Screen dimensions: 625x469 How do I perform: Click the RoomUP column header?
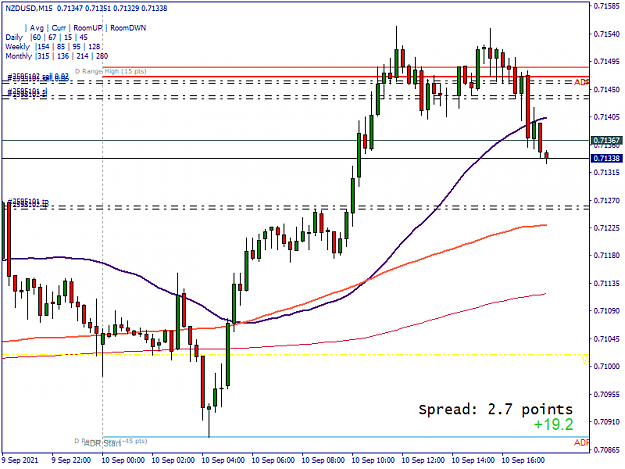point(88,28)
